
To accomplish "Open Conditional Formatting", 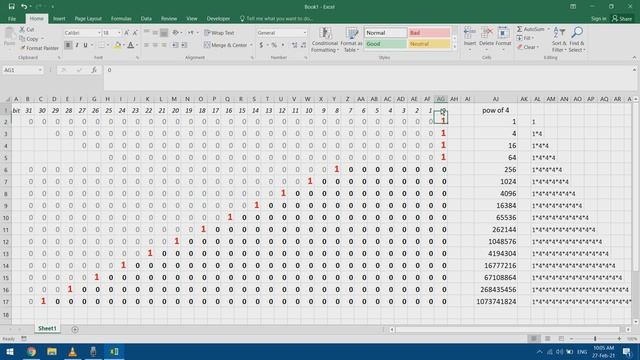I will pyautogui.click(x=324, y=40).
